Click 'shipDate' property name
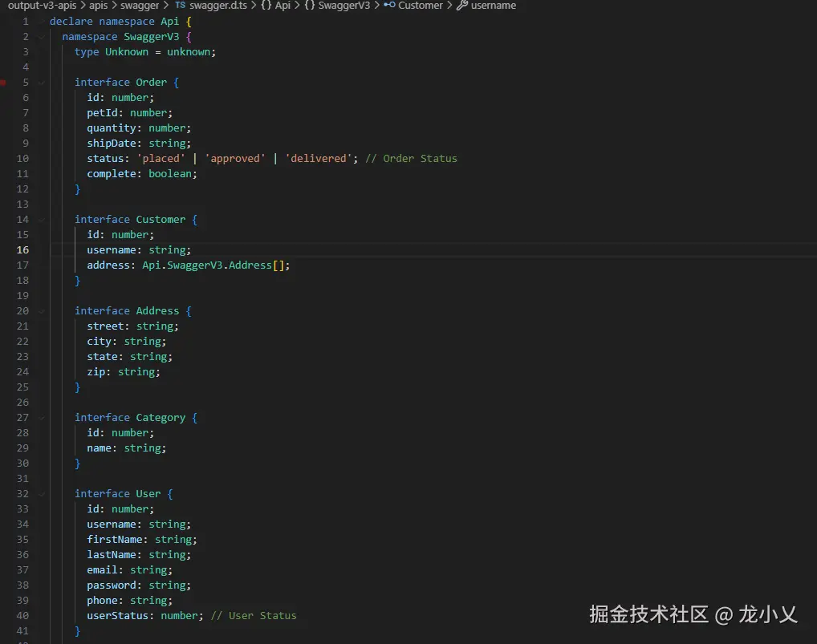The height and width of the screenshot is (644, 817). pos(112,144)
